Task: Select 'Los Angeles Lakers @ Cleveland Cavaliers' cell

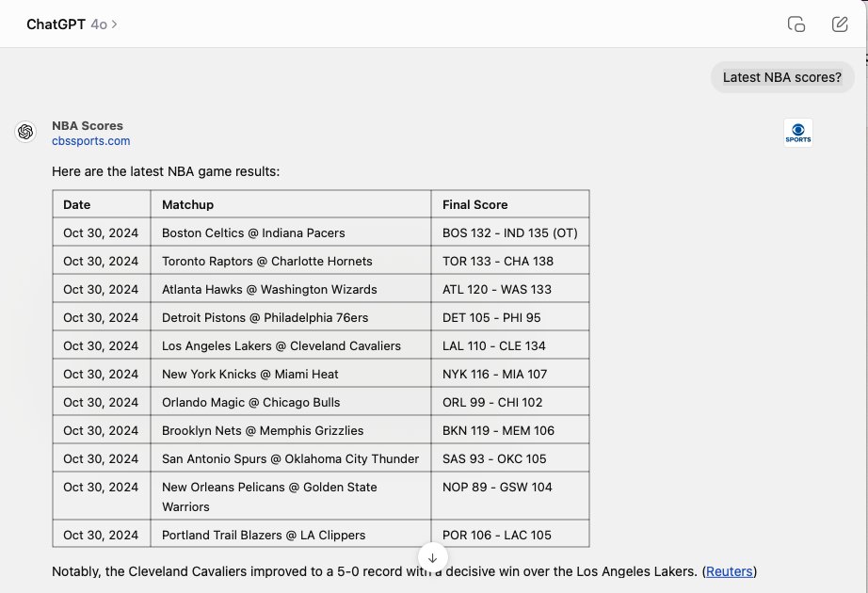Action: [x=291, y=345]
